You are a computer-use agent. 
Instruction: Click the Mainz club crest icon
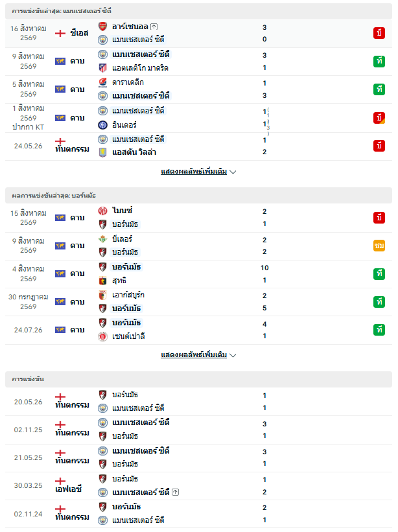[102, 211]
